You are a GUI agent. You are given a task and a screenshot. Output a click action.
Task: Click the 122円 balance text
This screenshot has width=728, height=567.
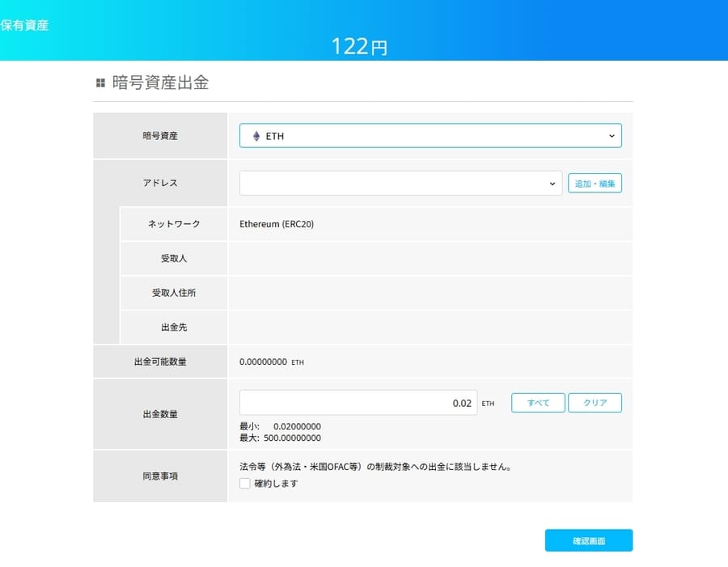coord(359,46)
